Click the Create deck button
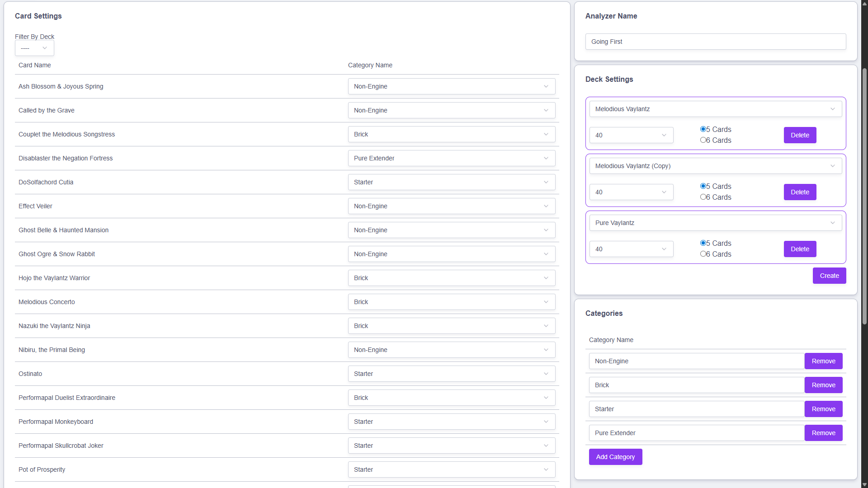 pos(829,276)
